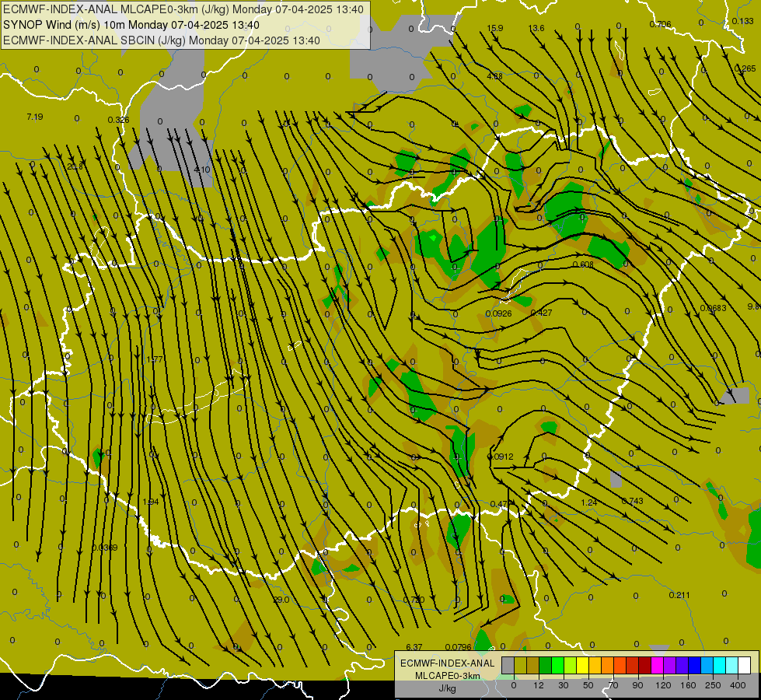Pick the white swatch in the legend

tap(745, 665)
